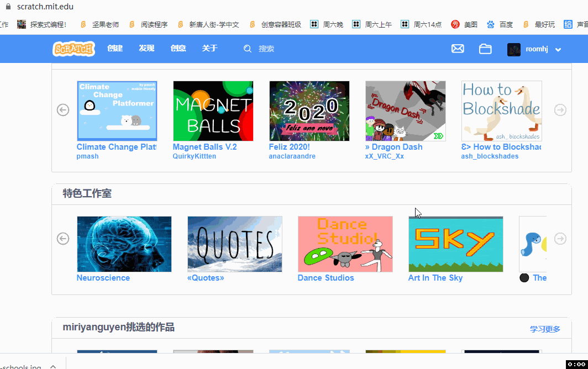Open author xX_VRC_Xx profile link

point(385,156)
